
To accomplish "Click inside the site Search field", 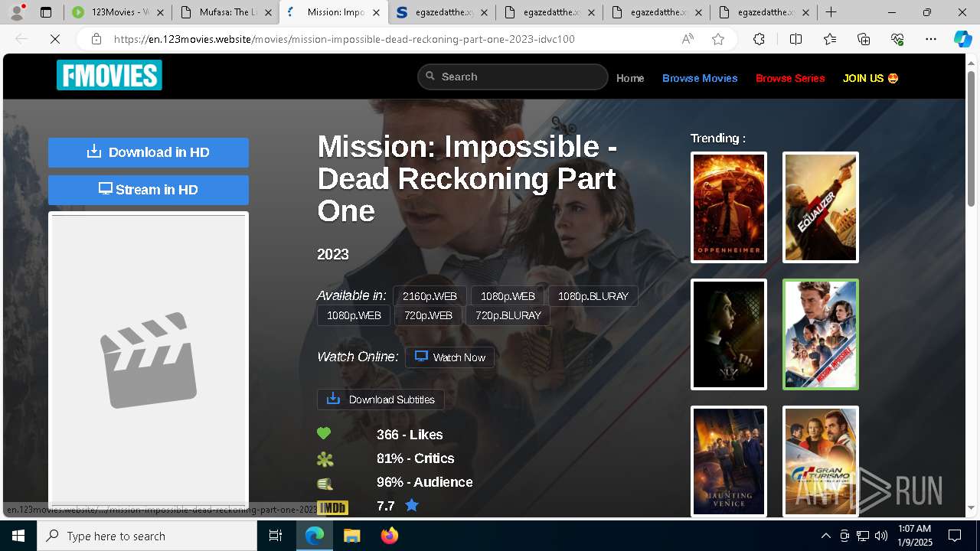I will coord(513,77).
